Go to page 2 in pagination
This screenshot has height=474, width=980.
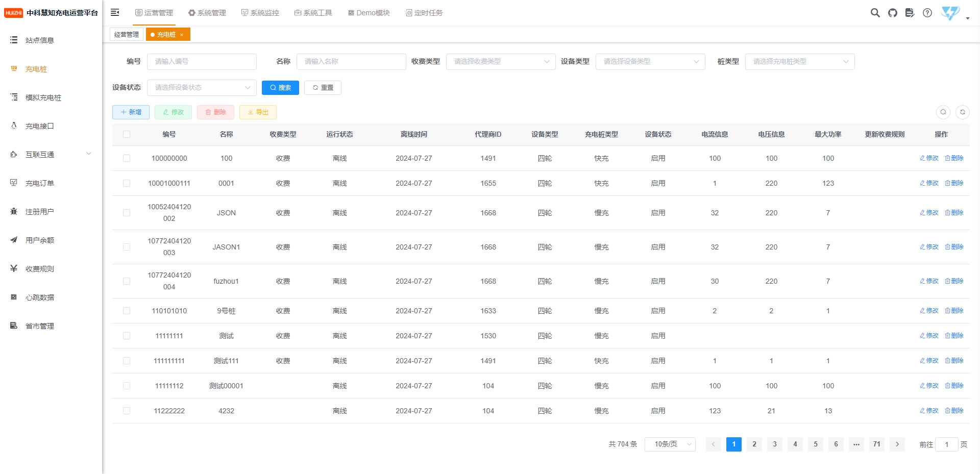pyautogui.click(x=754, y=444)
